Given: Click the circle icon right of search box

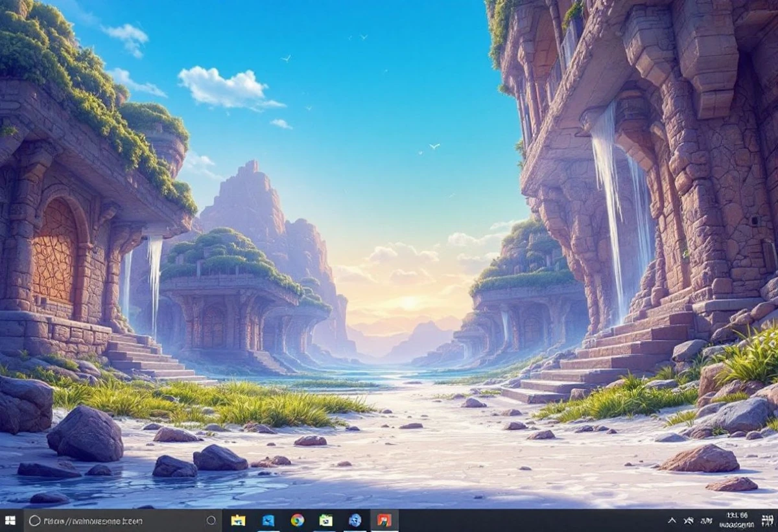Looking at the screenshot, I should point(211,520).
